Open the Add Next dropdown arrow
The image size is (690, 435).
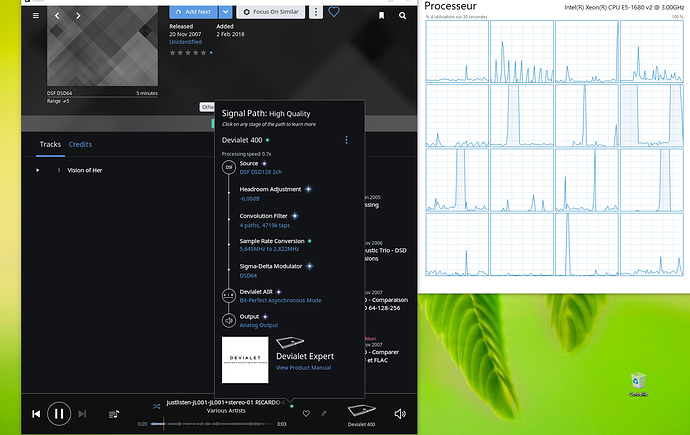click(x=225, y=11)
